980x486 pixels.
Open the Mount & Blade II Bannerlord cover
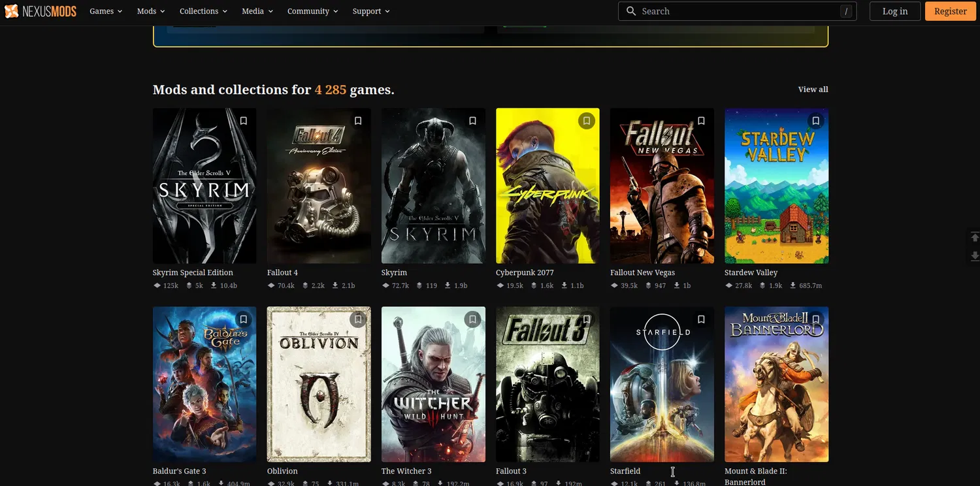click(x=776, y=384)
